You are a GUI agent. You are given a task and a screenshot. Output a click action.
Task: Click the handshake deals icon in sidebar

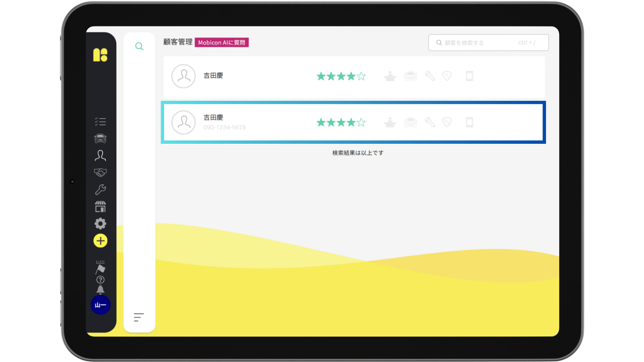[x=100, y=172]
